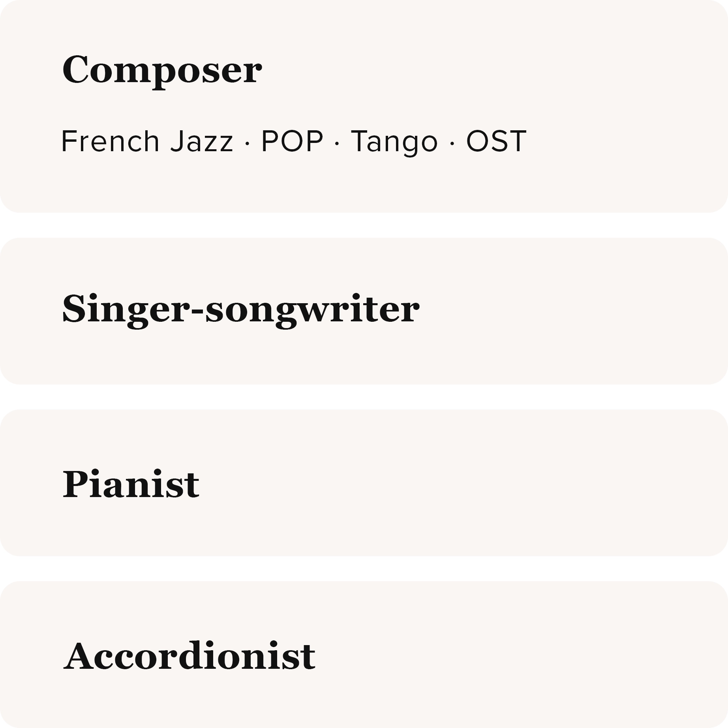
Task: Click the dot separator between POP and Tango
Action: (337, 144)
